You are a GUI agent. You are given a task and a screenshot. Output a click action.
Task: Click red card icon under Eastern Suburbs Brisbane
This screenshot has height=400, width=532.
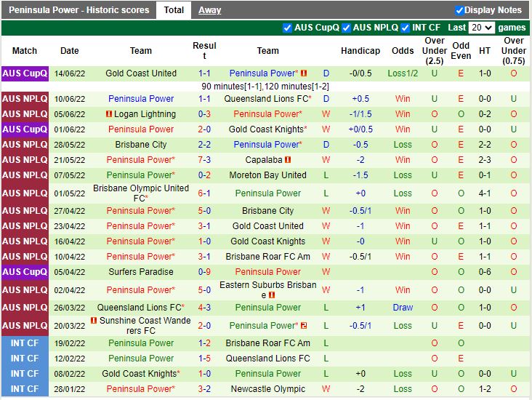[x=271, y=295]
